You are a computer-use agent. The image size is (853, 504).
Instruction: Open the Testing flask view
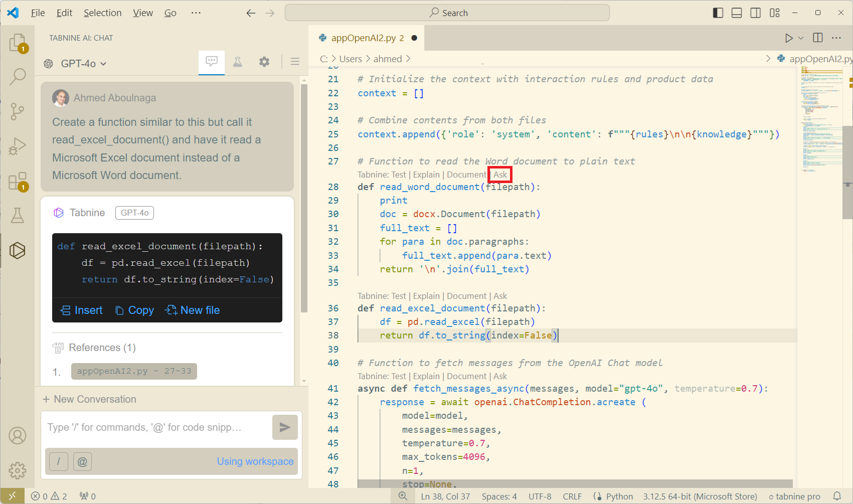(18, 216)
